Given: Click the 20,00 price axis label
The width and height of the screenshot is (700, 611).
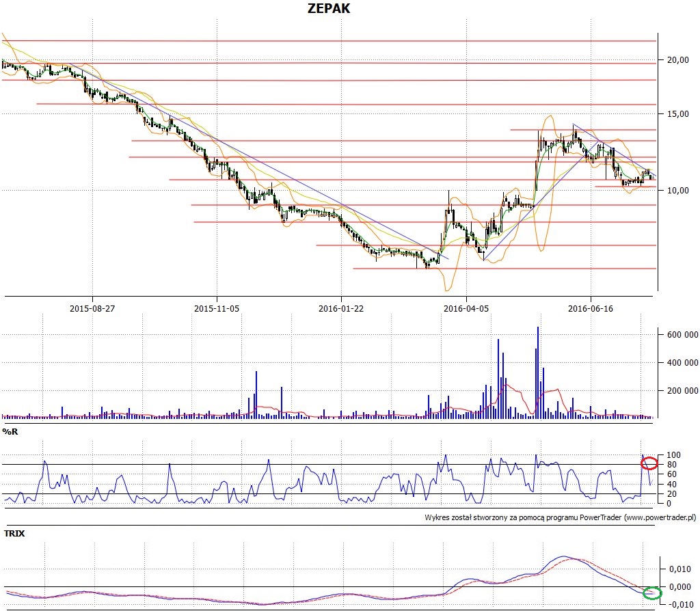Looking at the screenshot, I should [x=677, y=60].
